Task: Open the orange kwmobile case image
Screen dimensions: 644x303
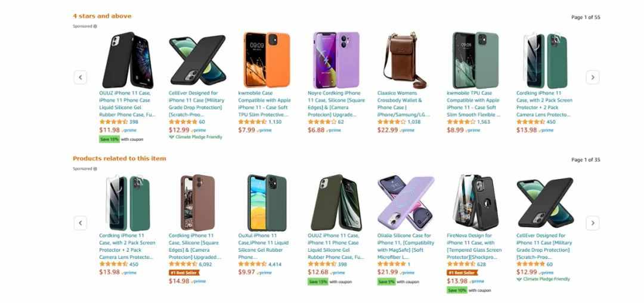Action: click(267, 60)
